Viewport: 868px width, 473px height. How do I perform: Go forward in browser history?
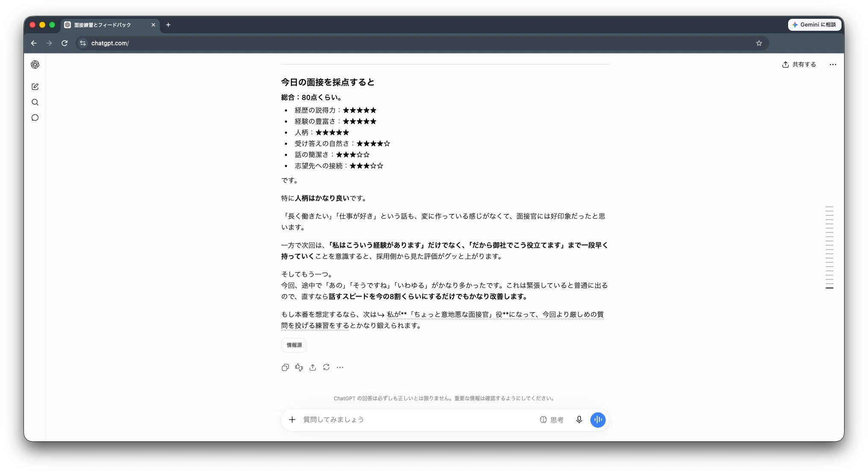pyautogui.click(x=49, y=43)
